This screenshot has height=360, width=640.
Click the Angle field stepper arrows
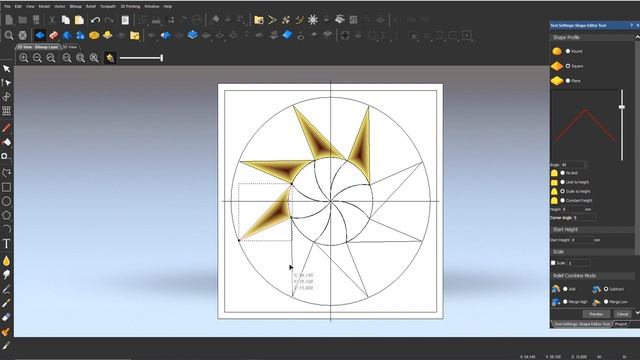585,165
